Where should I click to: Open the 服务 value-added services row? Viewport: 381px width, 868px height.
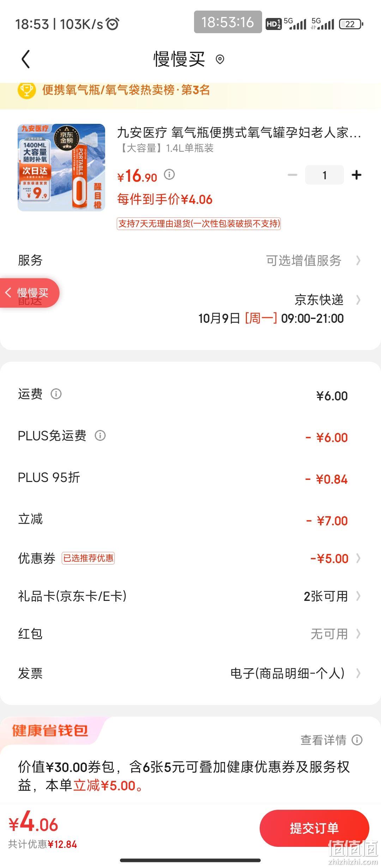click(190, 260)
